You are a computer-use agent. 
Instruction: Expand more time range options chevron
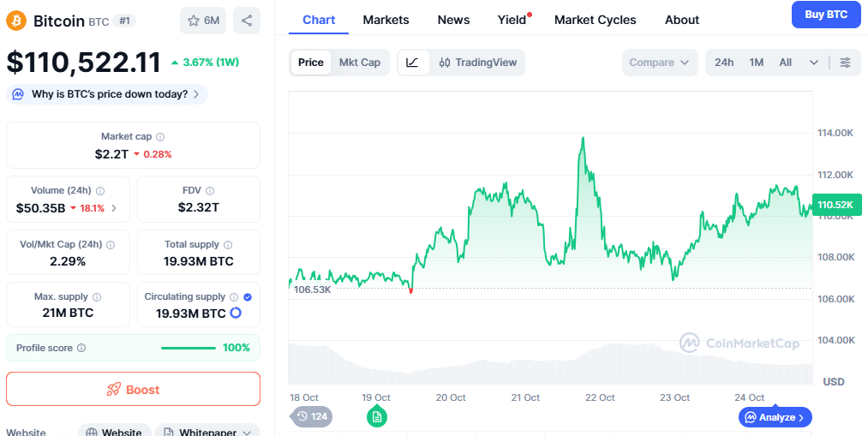[x=814, y=63]
